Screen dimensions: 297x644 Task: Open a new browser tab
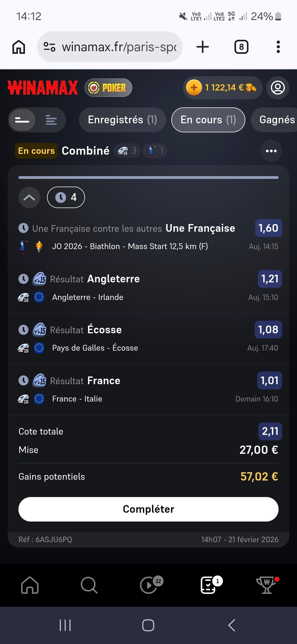click(x=203, y=47)
